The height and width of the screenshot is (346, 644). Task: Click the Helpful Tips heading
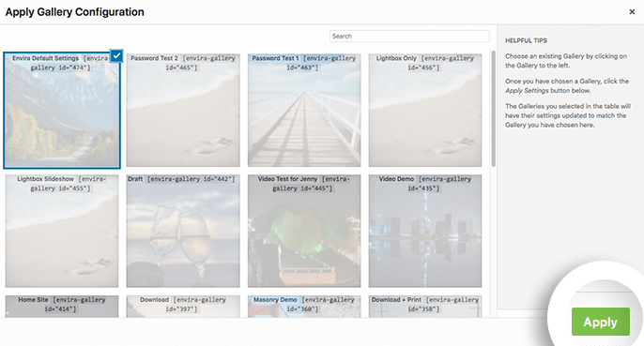click(x=526, y=40)
